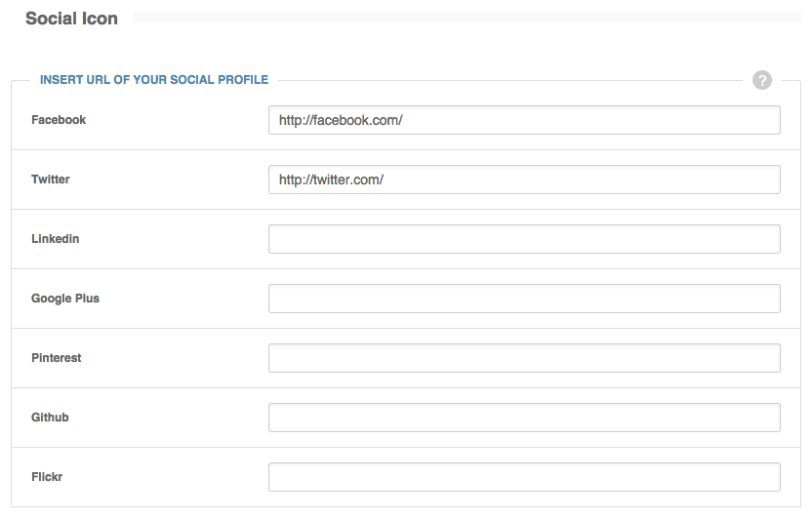The image size is (812, 519).
Task: Select the Google Plus URL field
Action: pyautogui.click(x=524, y=299)
